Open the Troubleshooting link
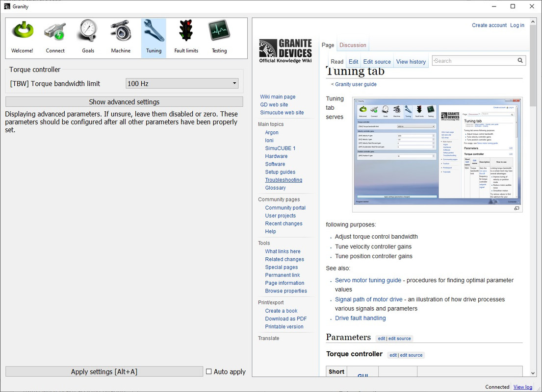Screen dimensions: 542x392 (x=284, y=180)
